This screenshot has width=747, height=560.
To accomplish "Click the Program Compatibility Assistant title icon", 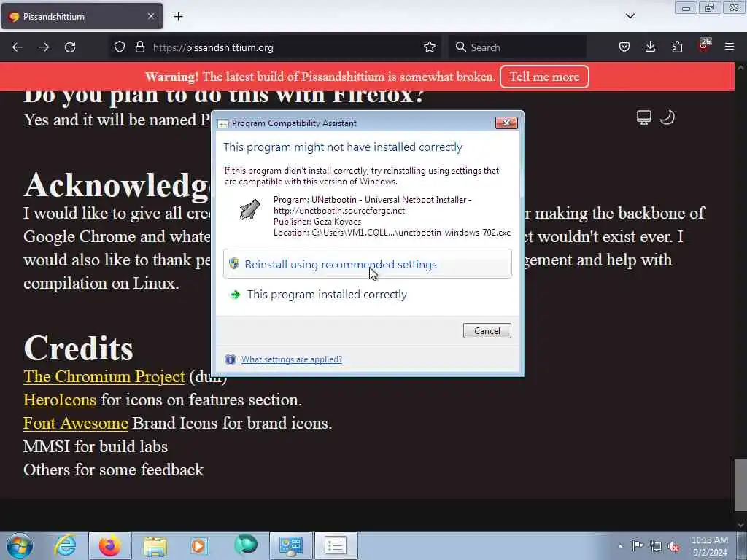I will pos(222,123).
